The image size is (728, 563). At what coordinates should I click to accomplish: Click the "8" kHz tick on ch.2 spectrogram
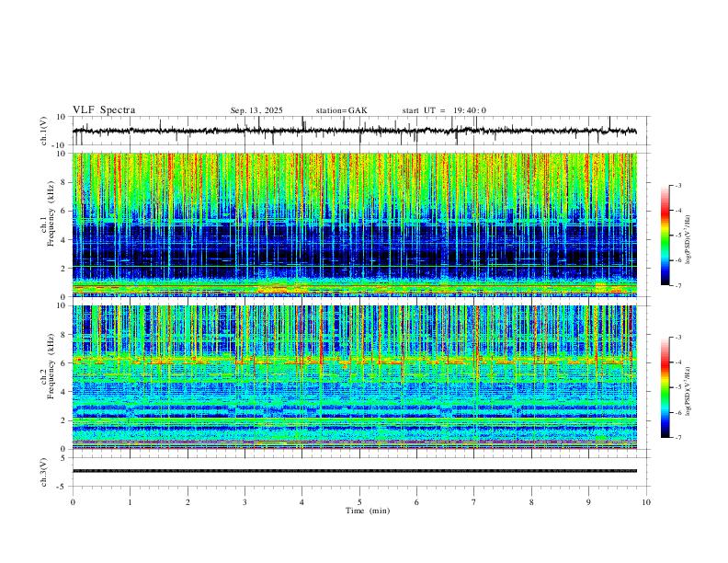tap(63, 335)
